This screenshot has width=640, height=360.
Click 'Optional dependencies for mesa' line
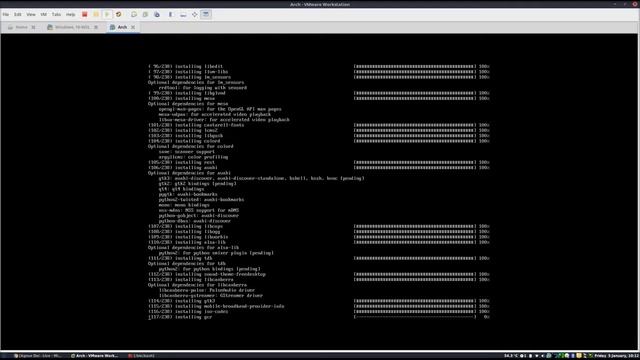point(188,104)
